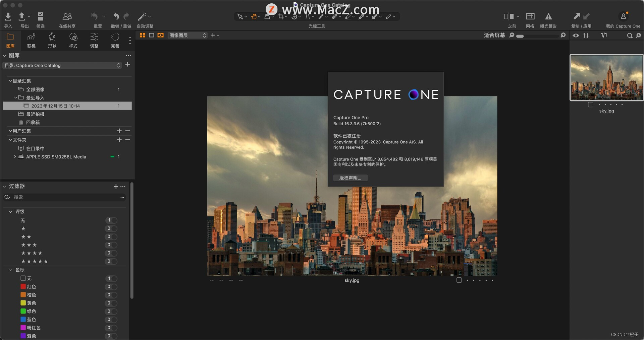Click the 导出 export icon

[22, 16]
